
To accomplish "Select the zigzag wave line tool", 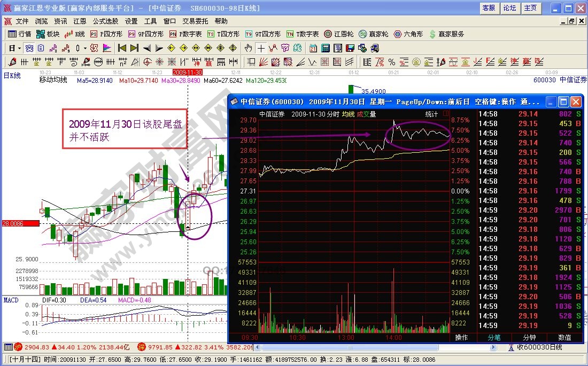I will (x=313, y=62).
